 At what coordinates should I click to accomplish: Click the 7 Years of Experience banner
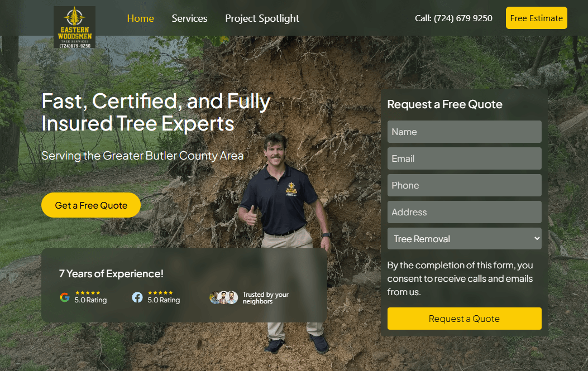tap(111, 273)
